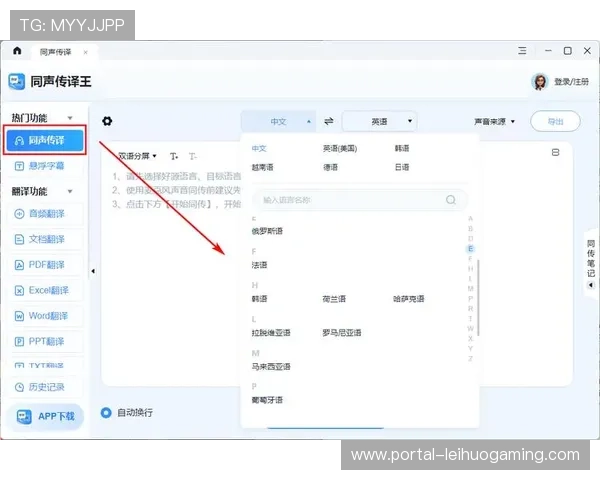Screen dimensions: 600x480
Task: Click the 同声传译王 app logo
Action: click(x=16, y=82)
